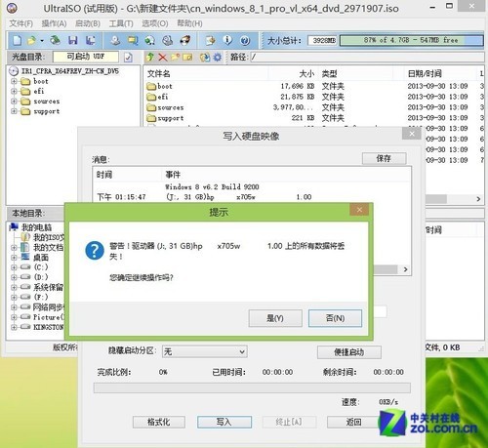
Task: Click the Save floppy disk icon
Action: [x=73, y=40]
